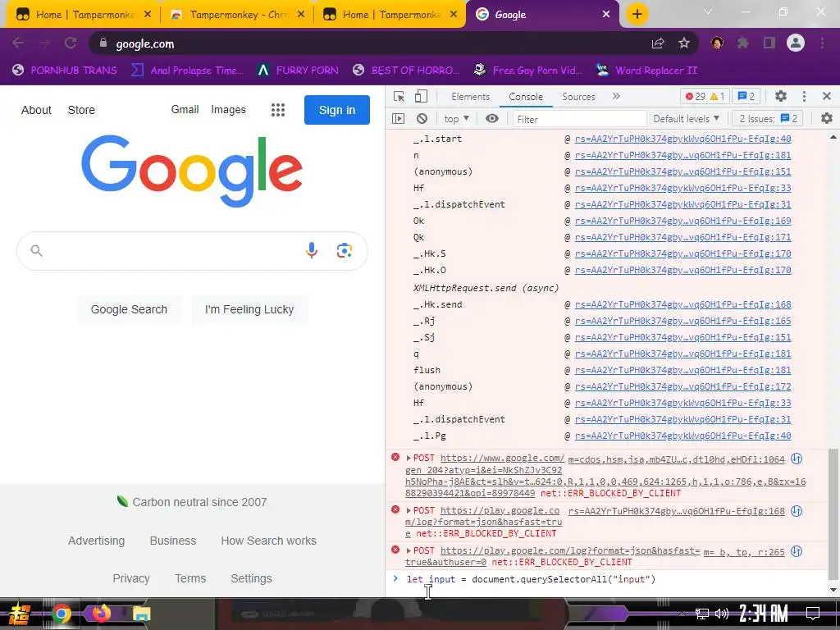Click the Sign in button
The height and width of the screenshot is (630, 840).
[337, 110]
